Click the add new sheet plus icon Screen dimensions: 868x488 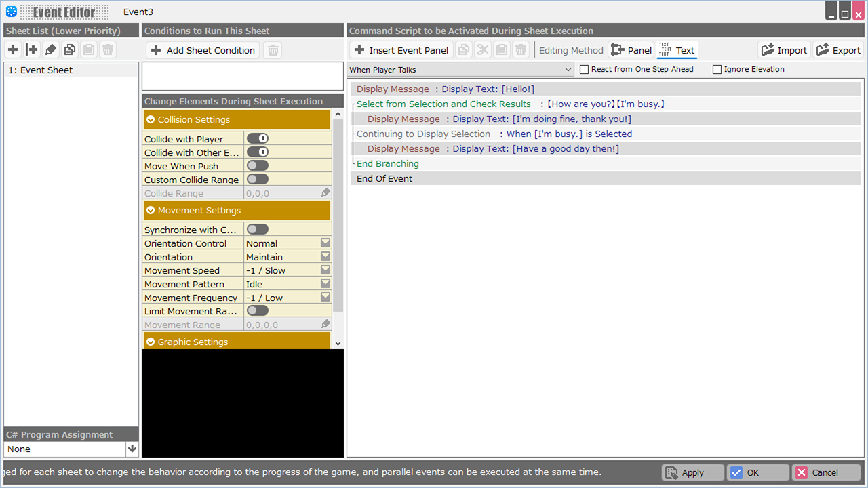coord(13,49)
